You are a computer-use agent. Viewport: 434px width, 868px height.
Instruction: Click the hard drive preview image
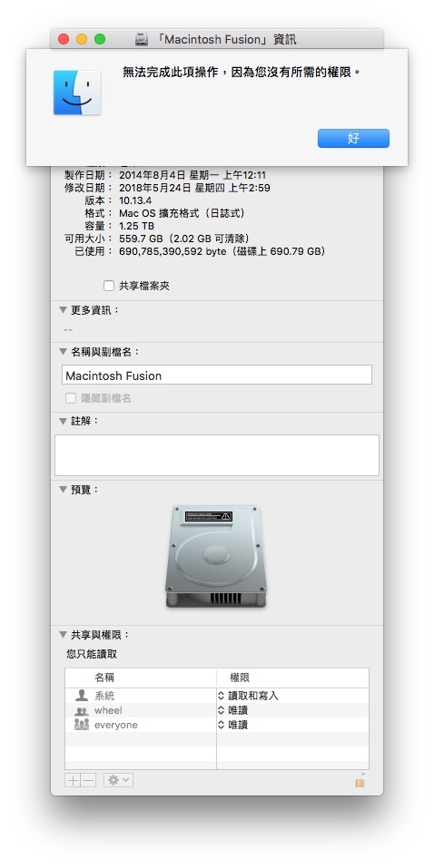pyautogui.click(x=215, y=556)
